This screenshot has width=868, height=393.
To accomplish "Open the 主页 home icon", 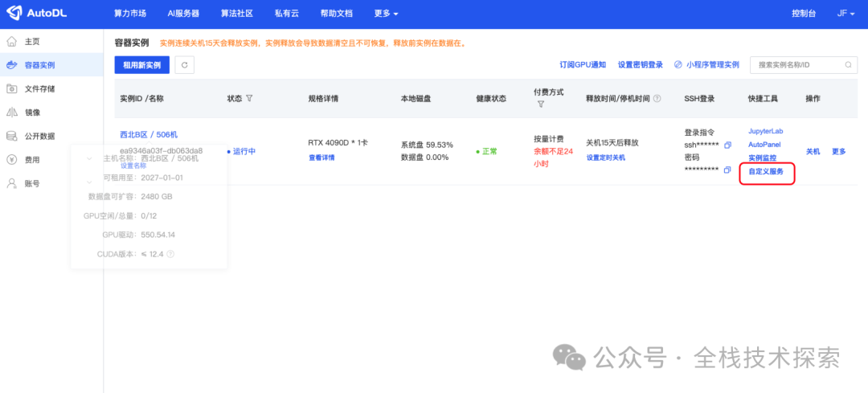I will point(11,42).
